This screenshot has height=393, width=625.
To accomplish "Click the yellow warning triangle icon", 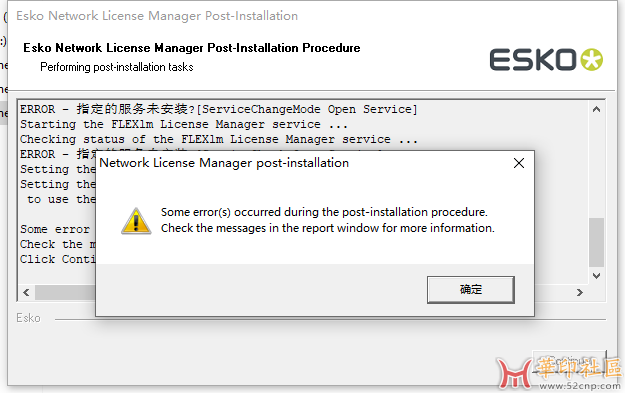I will point(136,221).
